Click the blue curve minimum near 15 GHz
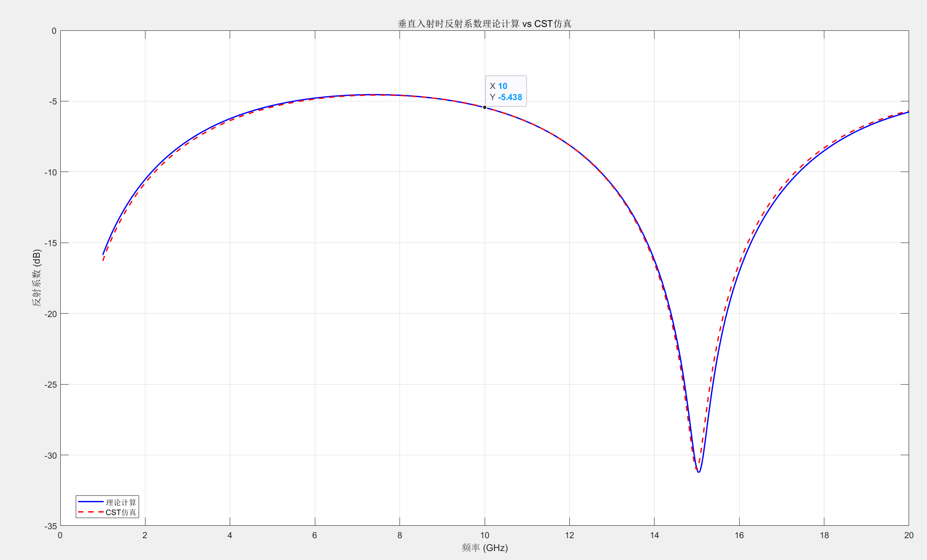This screenshot has height=560, width=927. tap(699, 472)
